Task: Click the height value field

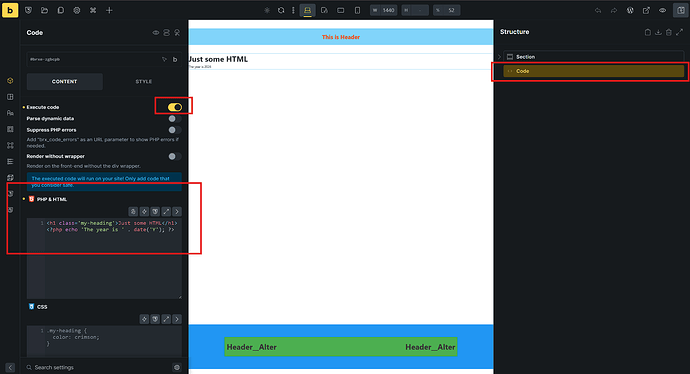Action: tap(415, 10)
